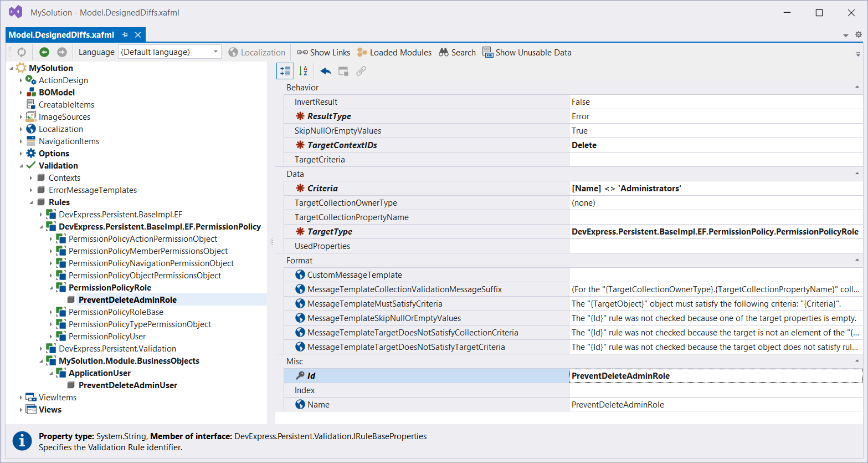
Task: Collapse the Validation node
Action: coord(21,166)
